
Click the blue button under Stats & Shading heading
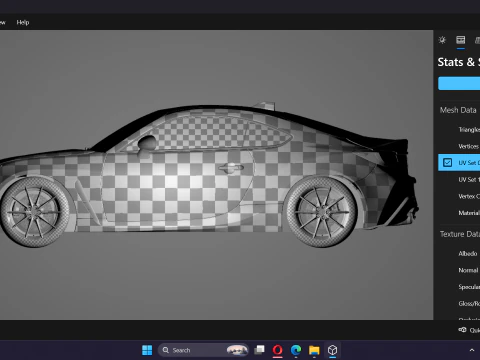[x=459, y=83]
